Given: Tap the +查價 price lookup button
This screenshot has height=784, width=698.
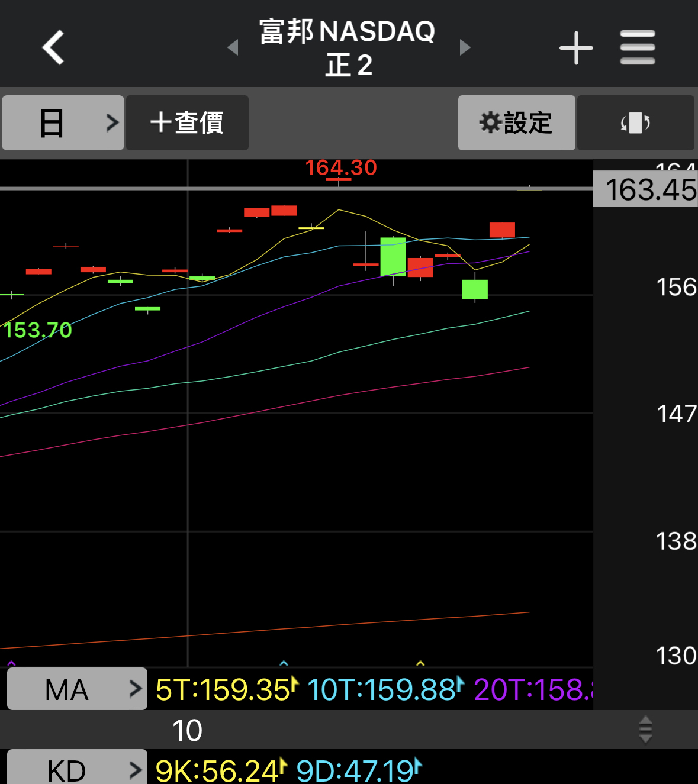Looking at the screenshot, I should coord(187,122).
